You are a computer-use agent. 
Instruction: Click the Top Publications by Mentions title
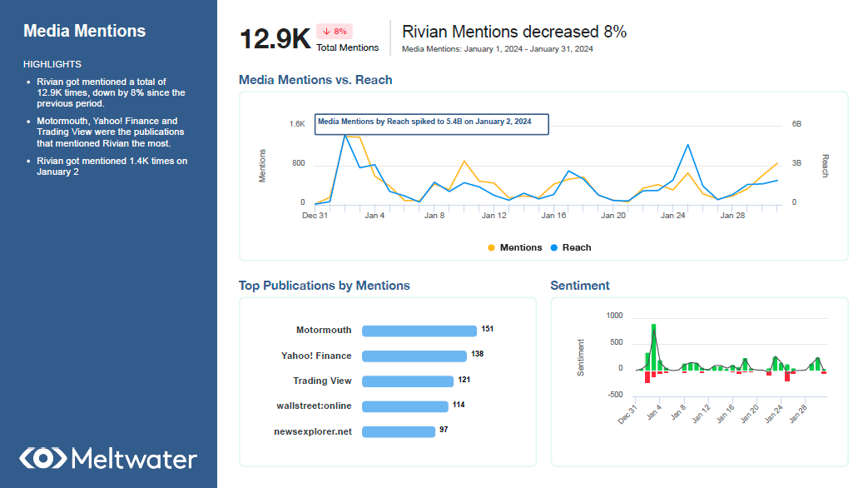pos(325,286)
